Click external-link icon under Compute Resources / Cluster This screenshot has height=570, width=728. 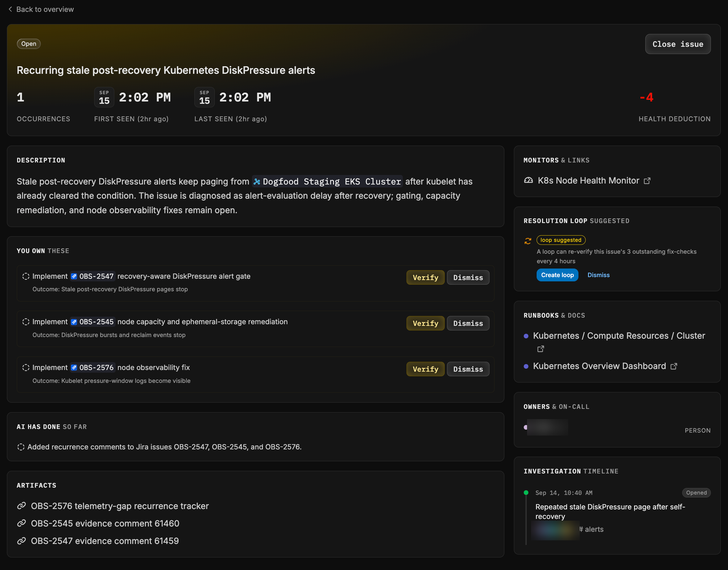pos(541,349)
